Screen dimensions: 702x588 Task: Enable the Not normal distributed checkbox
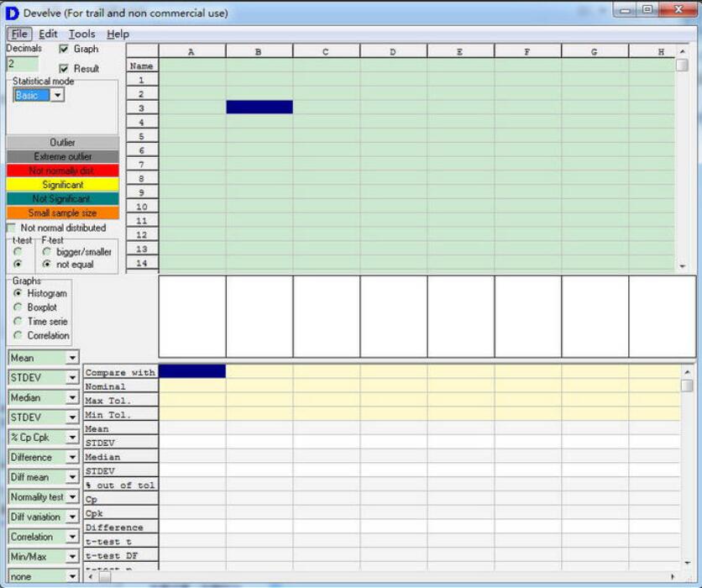tap(12, 228)
